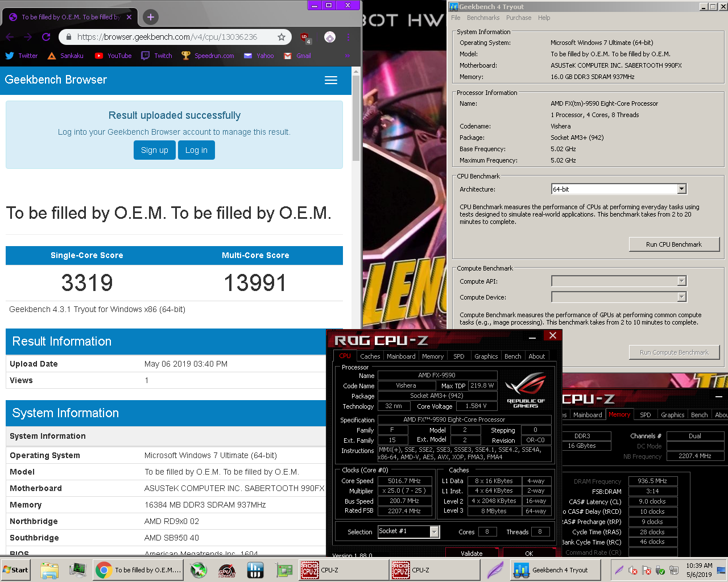Show more bookmarks via the chevron
Screen dimensions: 728x582
pos(347,56)
